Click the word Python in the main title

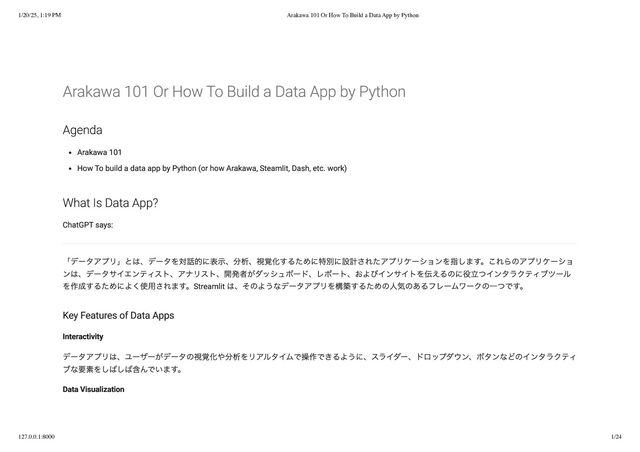(x=382, y=92)
